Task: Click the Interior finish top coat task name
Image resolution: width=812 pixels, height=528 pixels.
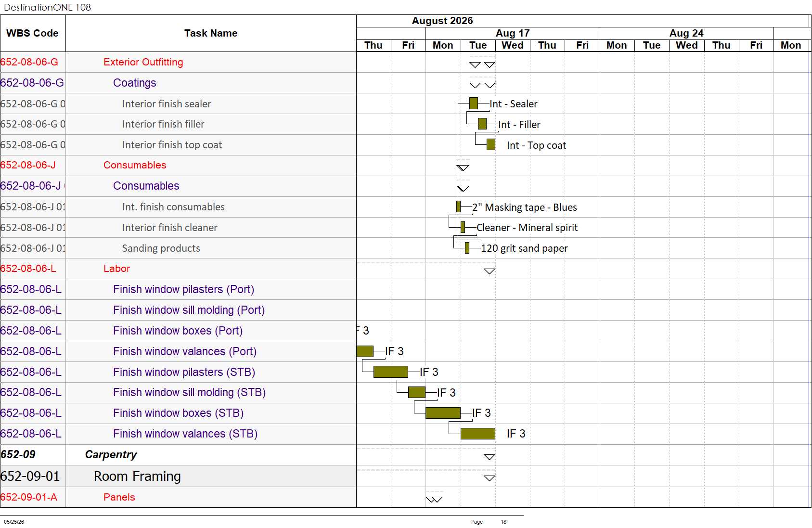Action: tap(172, 145)
